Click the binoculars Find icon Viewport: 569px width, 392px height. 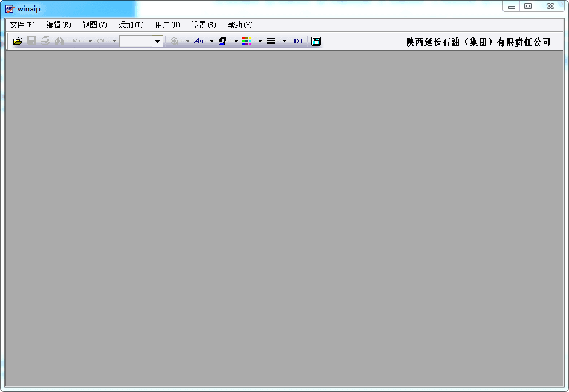click(59, 41)
